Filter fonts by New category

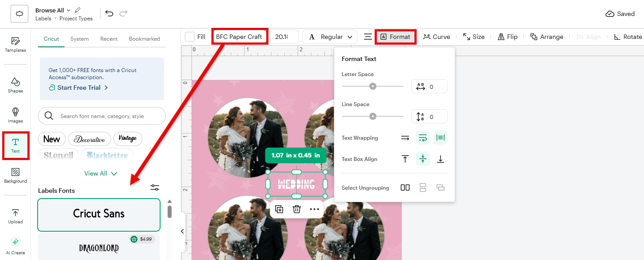(52, 139)
